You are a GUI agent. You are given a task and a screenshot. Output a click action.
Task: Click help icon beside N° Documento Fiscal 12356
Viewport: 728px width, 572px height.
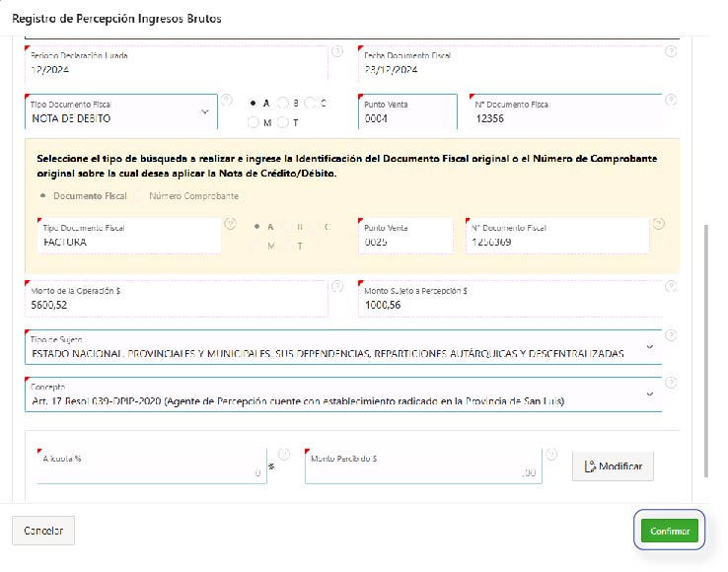(x=671, y=100)
